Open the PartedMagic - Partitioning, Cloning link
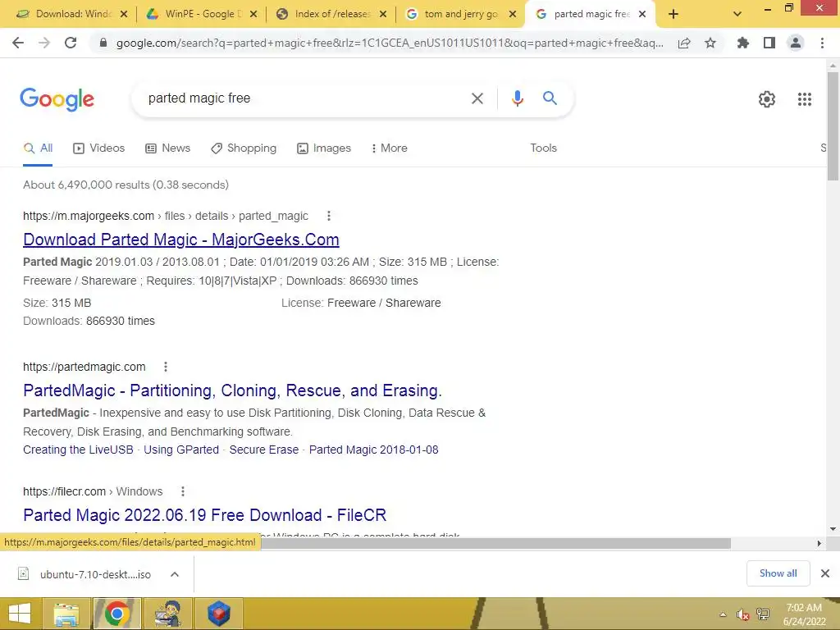 [232, 390]
